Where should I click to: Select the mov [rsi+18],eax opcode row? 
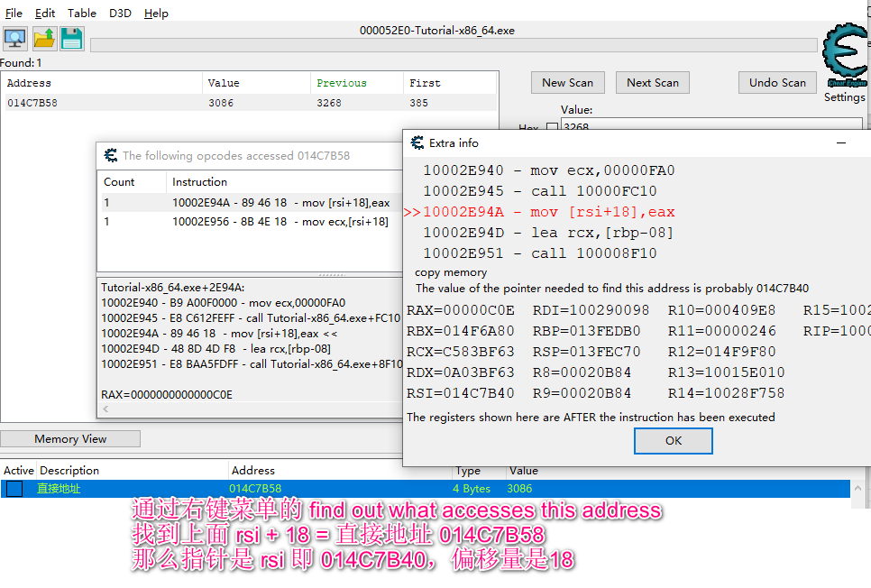coord(250,203)
